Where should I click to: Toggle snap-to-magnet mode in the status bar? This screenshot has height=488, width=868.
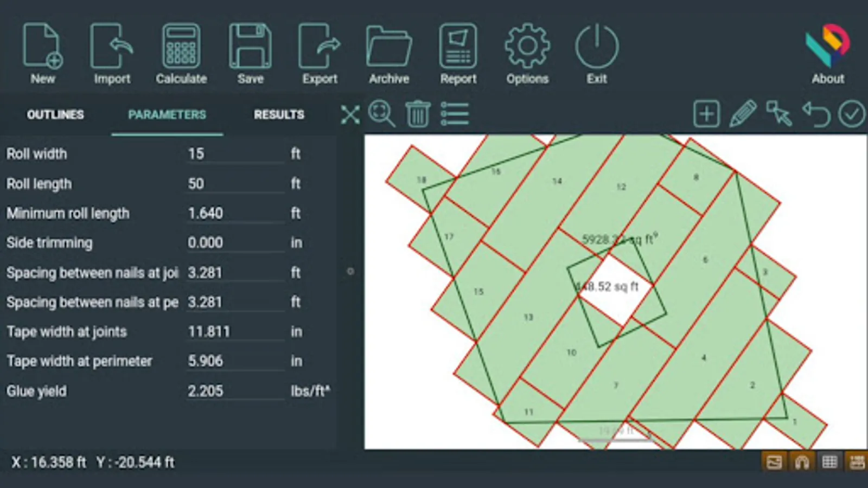pos(802,462)
